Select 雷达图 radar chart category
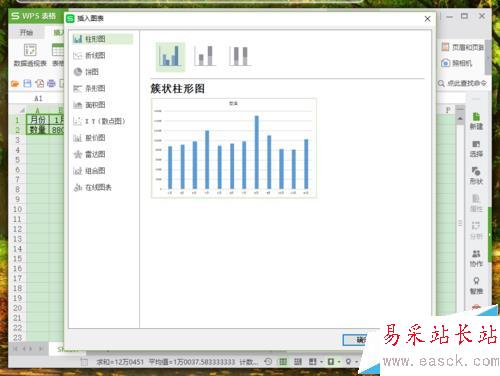 point(89,154)
